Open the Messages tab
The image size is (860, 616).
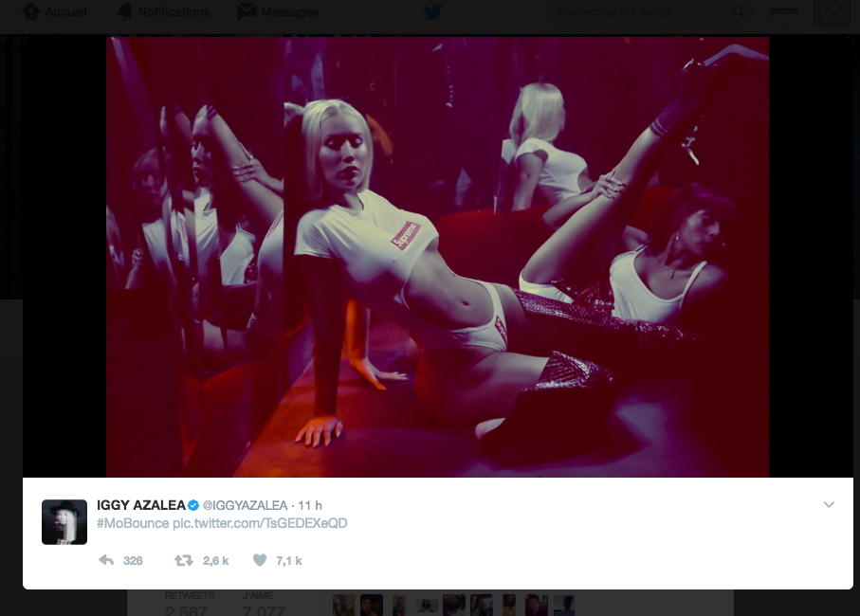(x=278, y=11)
